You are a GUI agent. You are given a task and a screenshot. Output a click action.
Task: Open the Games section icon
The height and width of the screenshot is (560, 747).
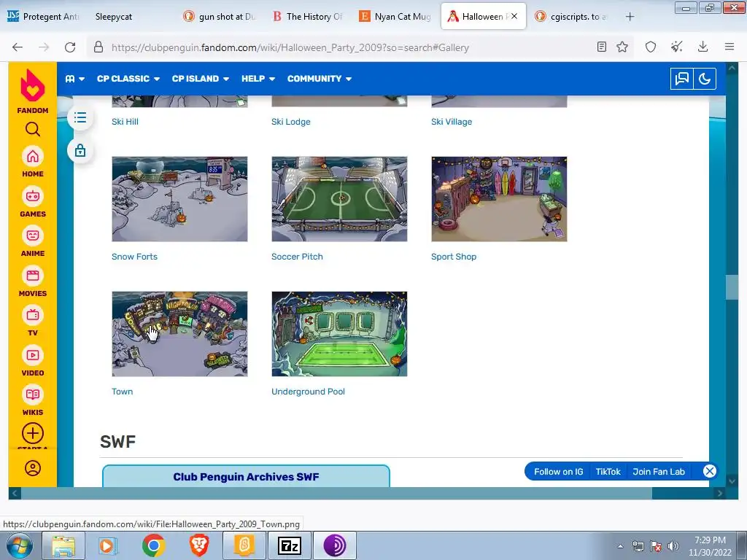pyautogui.click(x=32, y=195)
